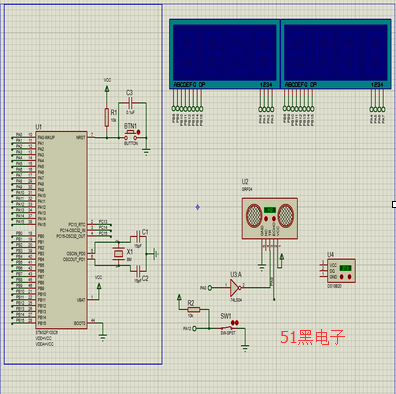The height and width of the screenshot is (394, 396).
Task: Click the BTN1 reference label
Action: (130, 126)
